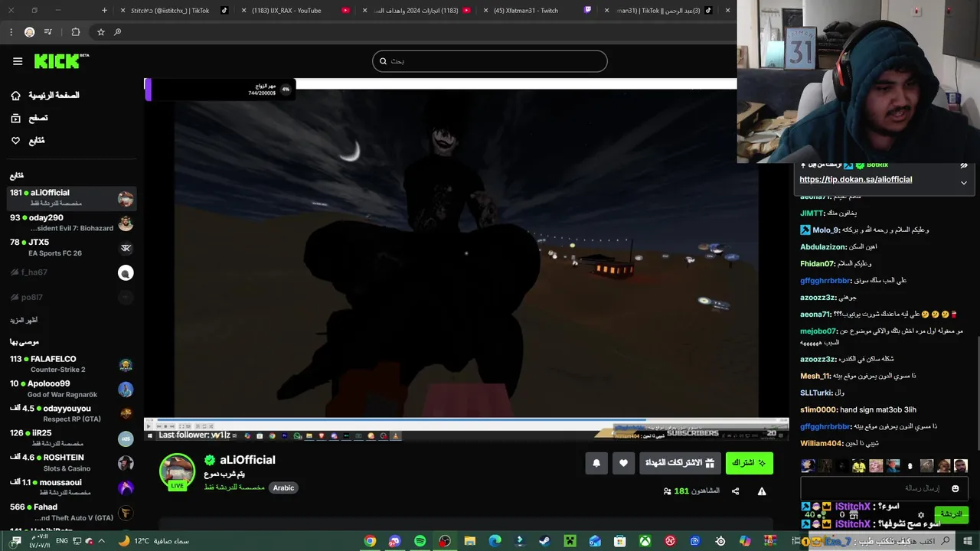Bookmark this page with star icon

(x=100, y=32)
